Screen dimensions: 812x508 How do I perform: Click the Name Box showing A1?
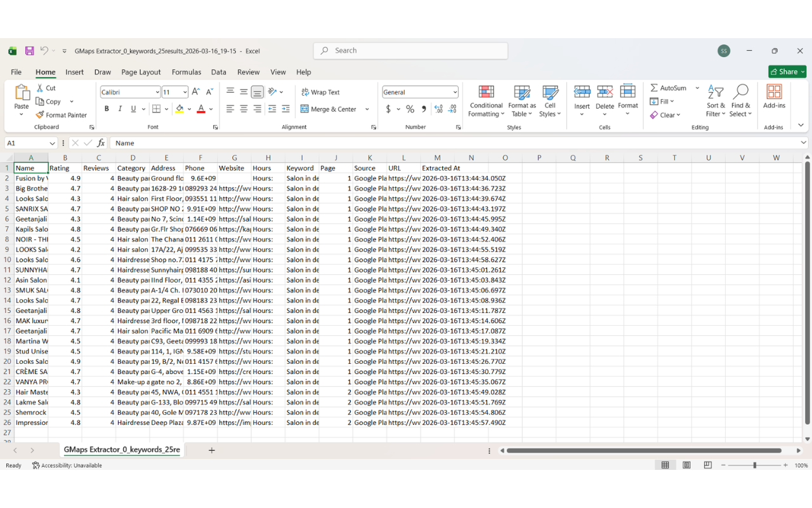(31, 143)
